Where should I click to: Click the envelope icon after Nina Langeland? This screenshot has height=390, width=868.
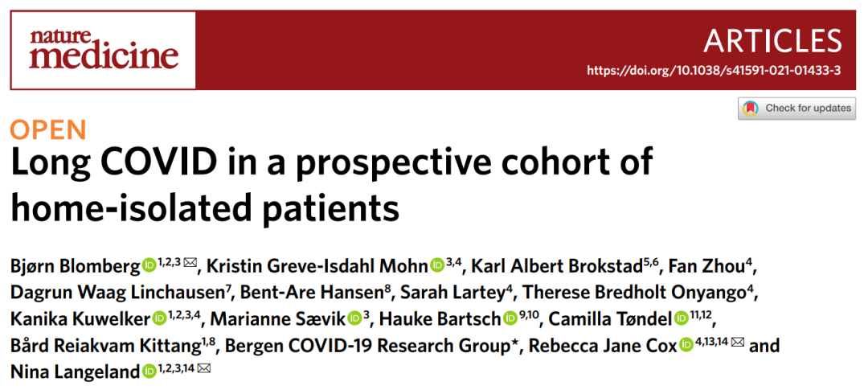pyautogui.click(x=203, y=368)
